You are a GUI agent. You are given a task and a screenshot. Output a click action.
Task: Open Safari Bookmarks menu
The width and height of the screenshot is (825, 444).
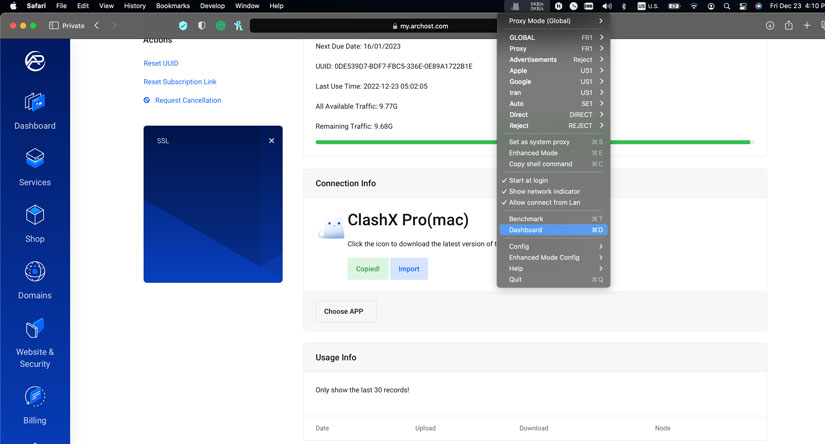(x=173, y=6)
